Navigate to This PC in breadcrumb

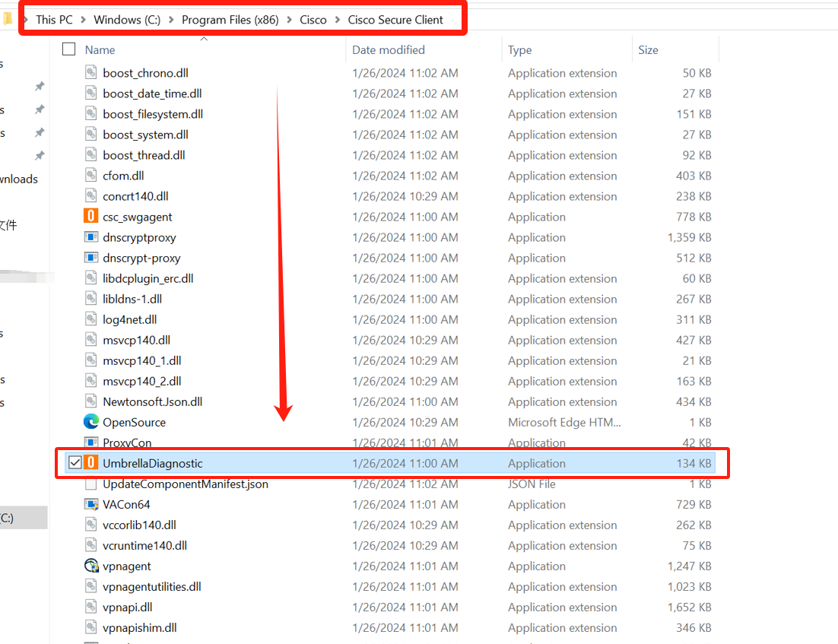pos(54,20)
